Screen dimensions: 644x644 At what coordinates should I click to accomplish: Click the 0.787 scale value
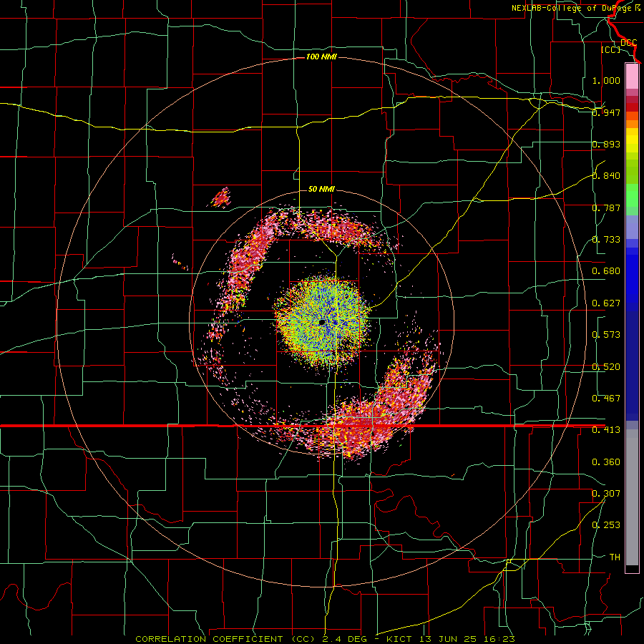(x=606, y=208)
